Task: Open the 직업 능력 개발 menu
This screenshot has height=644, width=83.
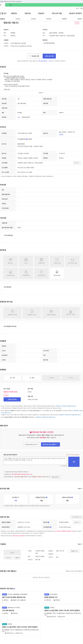Action: click(x=57, y=13)
